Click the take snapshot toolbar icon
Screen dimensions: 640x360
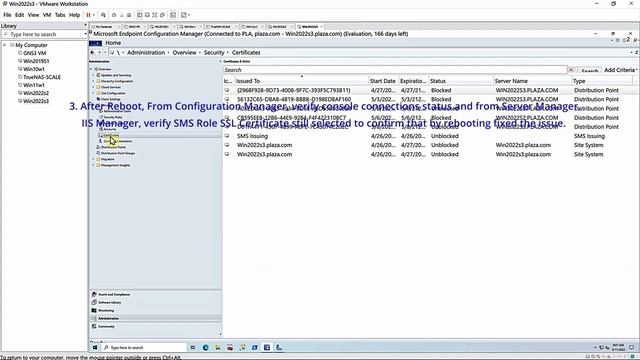coord(114,15)
